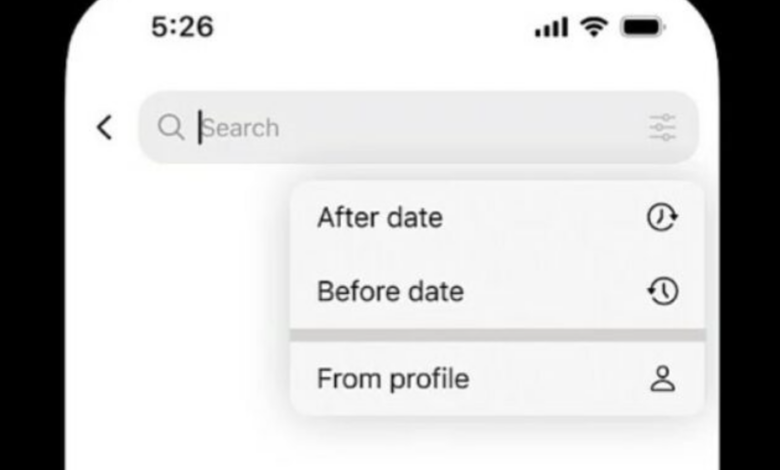
Task: Click the After date clock icon
Action: point(662,217)
